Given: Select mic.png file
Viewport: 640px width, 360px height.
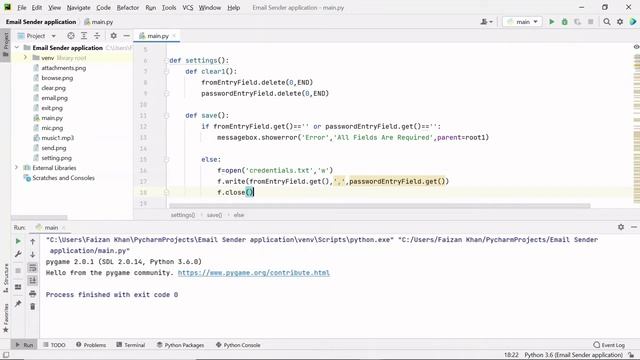Looking at the screenshot, I should (52, 128).
